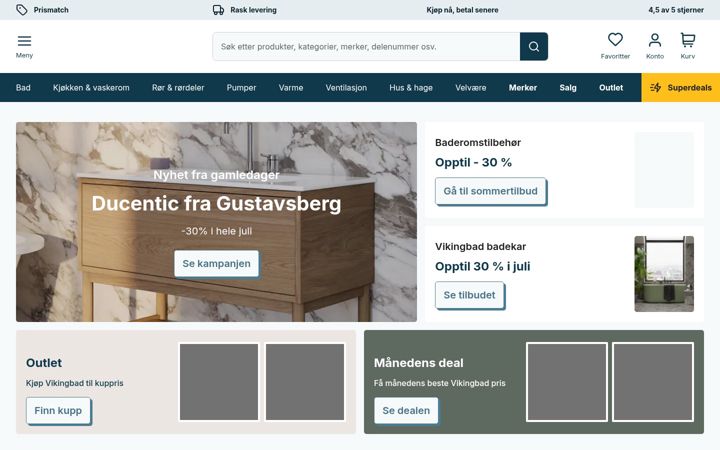Click the Baderomstilbehør placeholder image

click(664, 170)
